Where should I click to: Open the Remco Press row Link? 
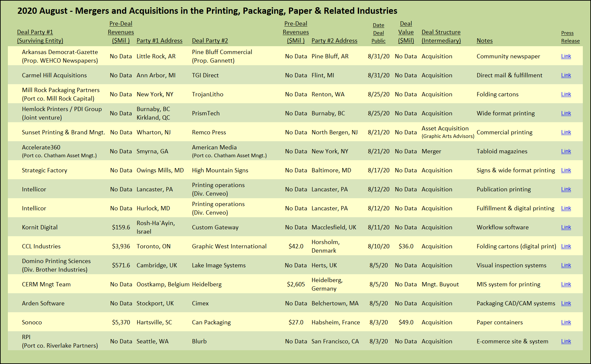tap(566, 132)
